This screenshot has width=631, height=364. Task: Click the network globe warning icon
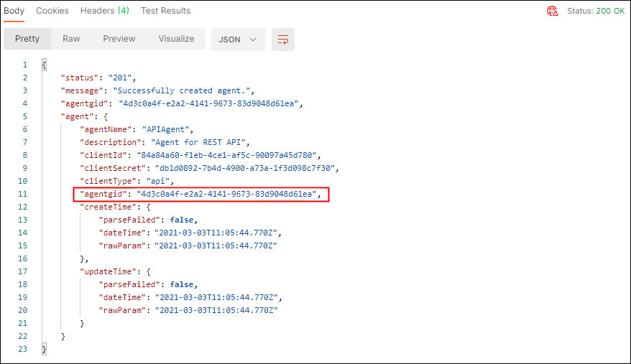coord(552,11)
